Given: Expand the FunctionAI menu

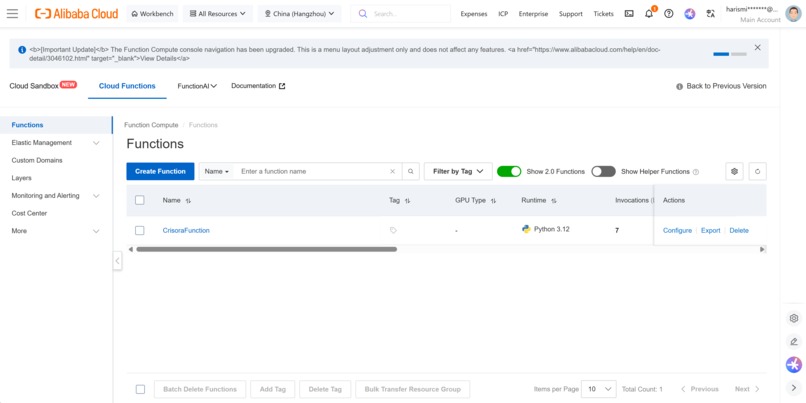Looking at the screenshot, I should point(197,86).
